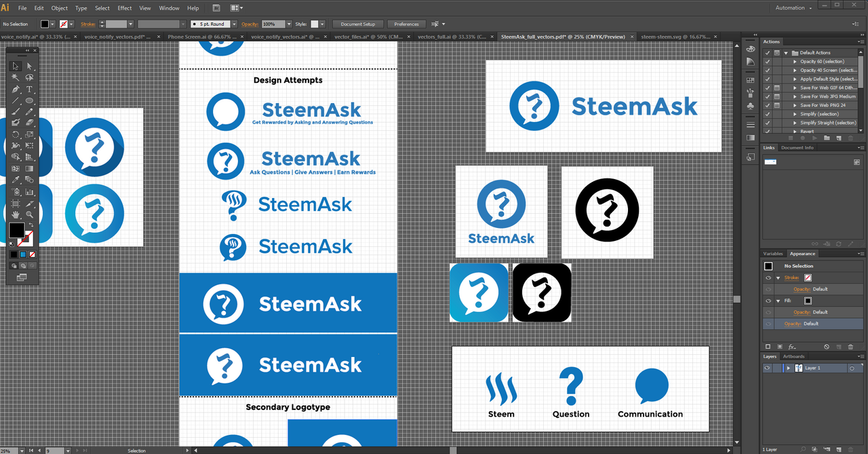
Task: Open the Object menu
Action: 60,8
